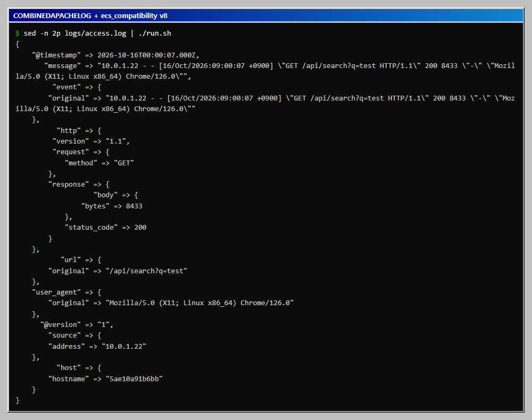Click the "response" key
Screen dimensions: 532x420
click(x=69, y=184)
